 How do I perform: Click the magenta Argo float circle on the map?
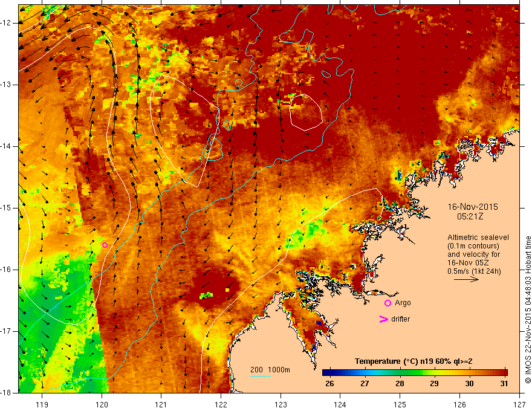click(x=105, y=245)
